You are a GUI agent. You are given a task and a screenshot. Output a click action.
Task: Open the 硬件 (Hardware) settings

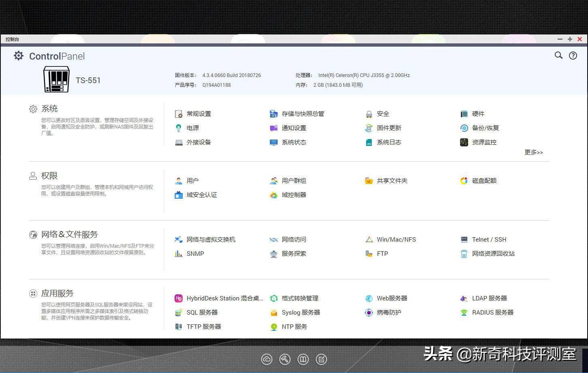(478, 114)
